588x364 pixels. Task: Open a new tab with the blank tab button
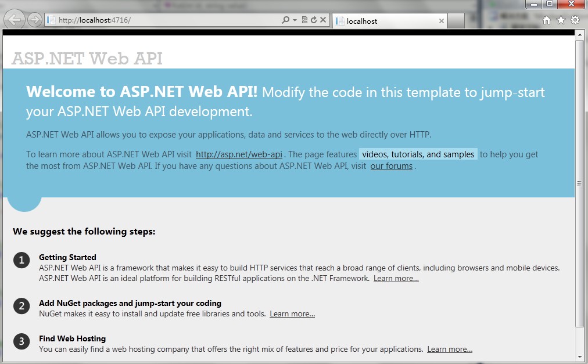tap(456, 21)
